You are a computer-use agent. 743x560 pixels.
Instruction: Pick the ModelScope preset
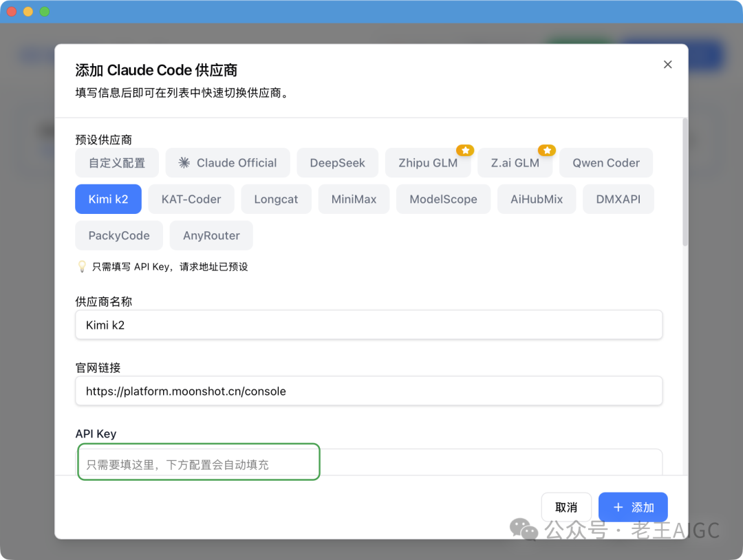[x=444, y=199]
